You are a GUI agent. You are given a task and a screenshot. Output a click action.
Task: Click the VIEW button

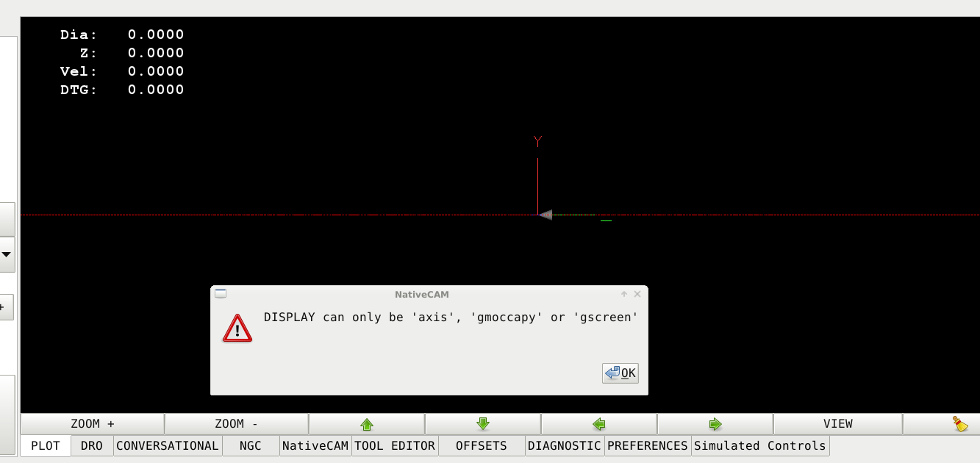click(x=837, y=424)
